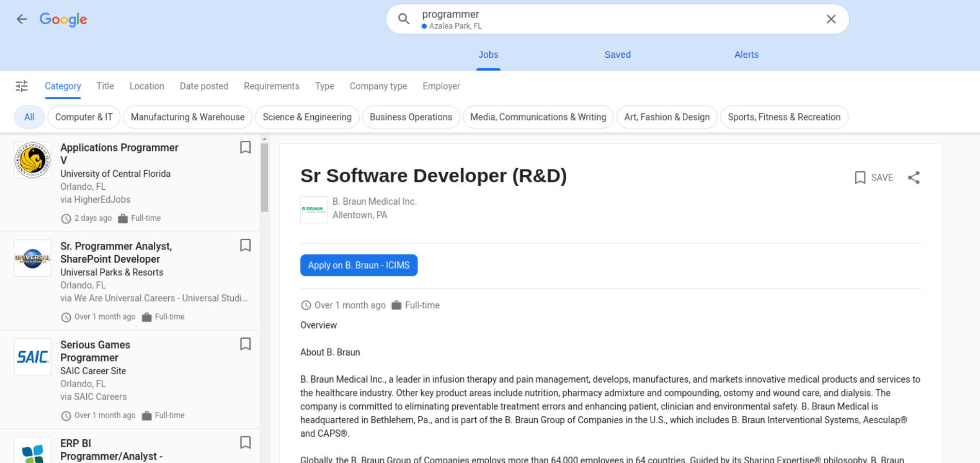Open Universal Parks & Resorts logo thumbnail
The width and height of the screenshot is (980, 463).
pos(33,258)
